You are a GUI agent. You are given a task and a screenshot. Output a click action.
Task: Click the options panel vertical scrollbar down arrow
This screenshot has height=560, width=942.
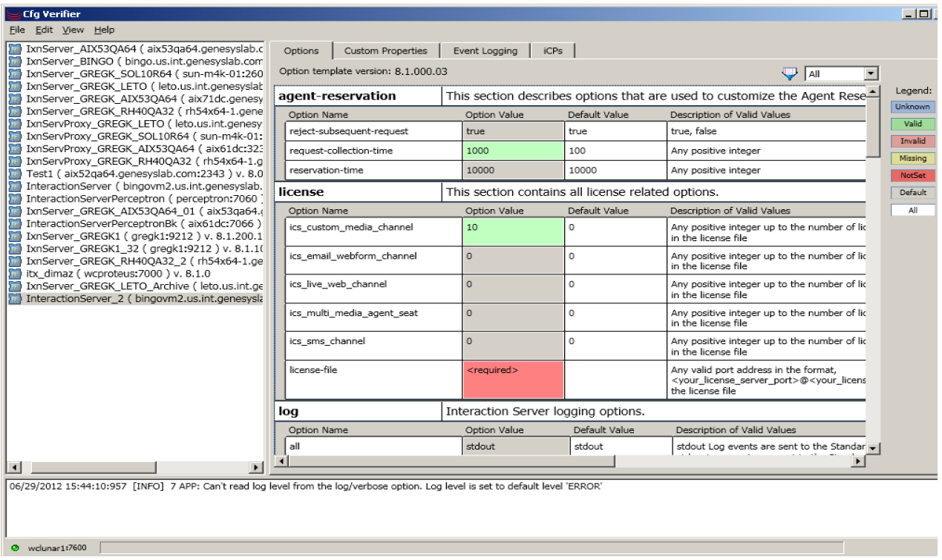click(873, 448)
